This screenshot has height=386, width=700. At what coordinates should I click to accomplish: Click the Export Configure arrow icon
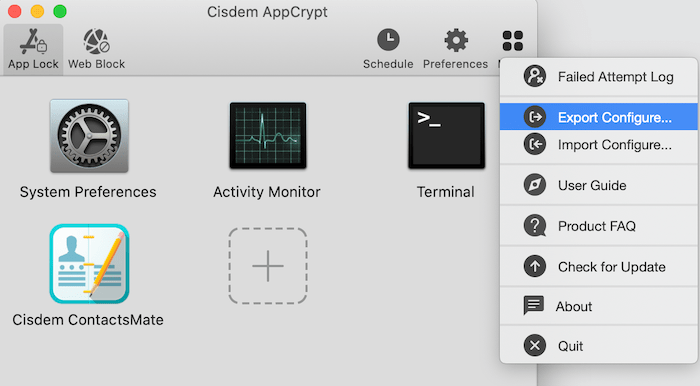(x=535, y=117)
